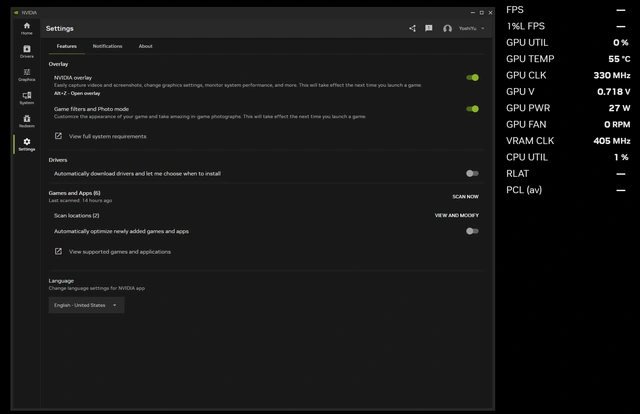Close the NVIDIA app window

point(491,13)
